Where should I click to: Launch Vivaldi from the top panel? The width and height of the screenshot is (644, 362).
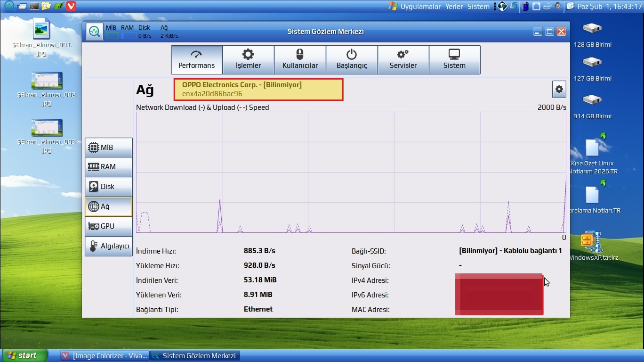[71, 6]
